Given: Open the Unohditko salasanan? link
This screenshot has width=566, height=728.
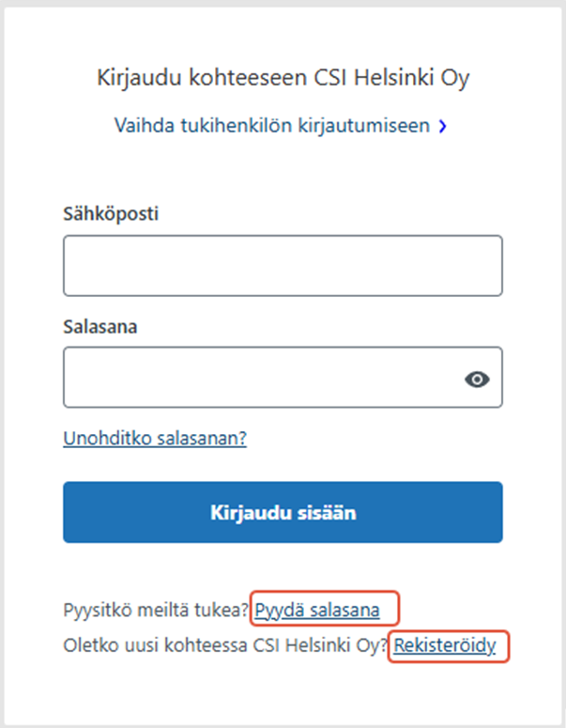Looking at the screenshot, I should [x=155, y=439].
